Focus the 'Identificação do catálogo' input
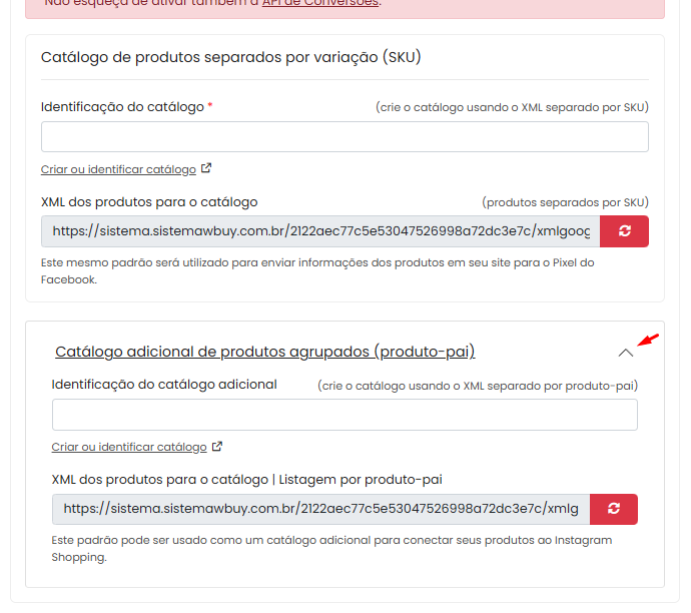The height and width of the screenshot is (613, 691). point(344,137)
